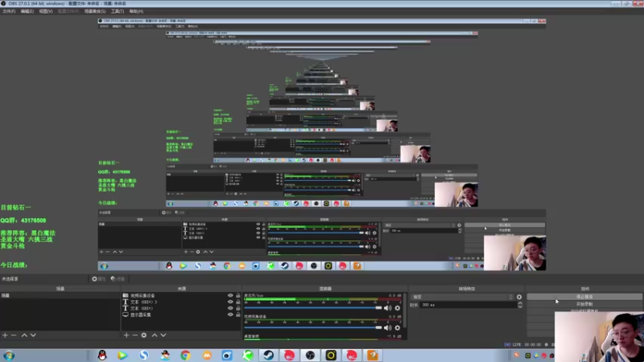Adjust second mixer channel volume slider
Screen dimensions: 644x362
[313, 327]
